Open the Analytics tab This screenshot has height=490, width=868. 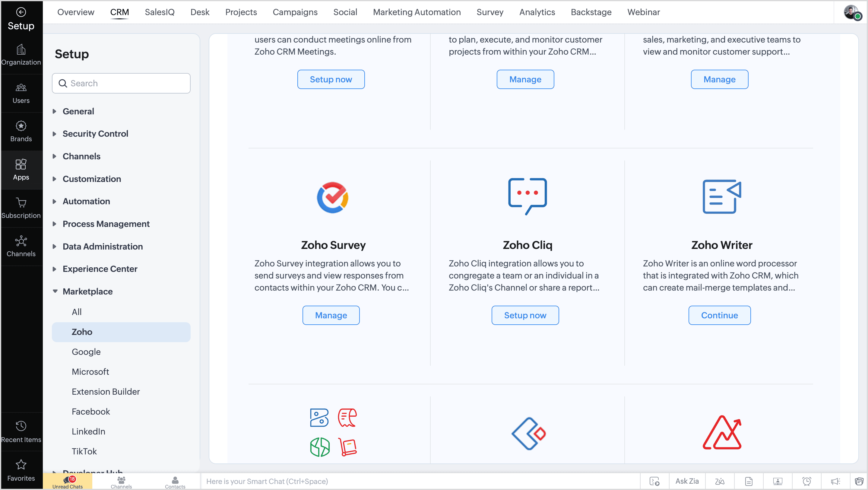click(x=537, y=12)
